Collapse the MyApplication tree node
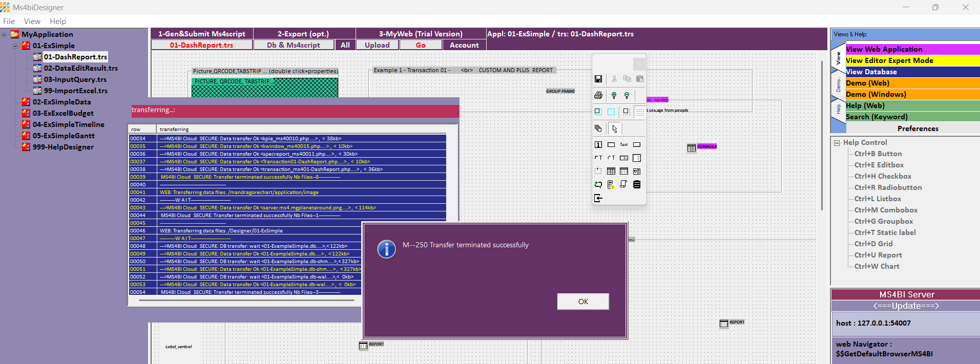The width and height of the screenshot is (980, 364). click(x=4, y=35)
